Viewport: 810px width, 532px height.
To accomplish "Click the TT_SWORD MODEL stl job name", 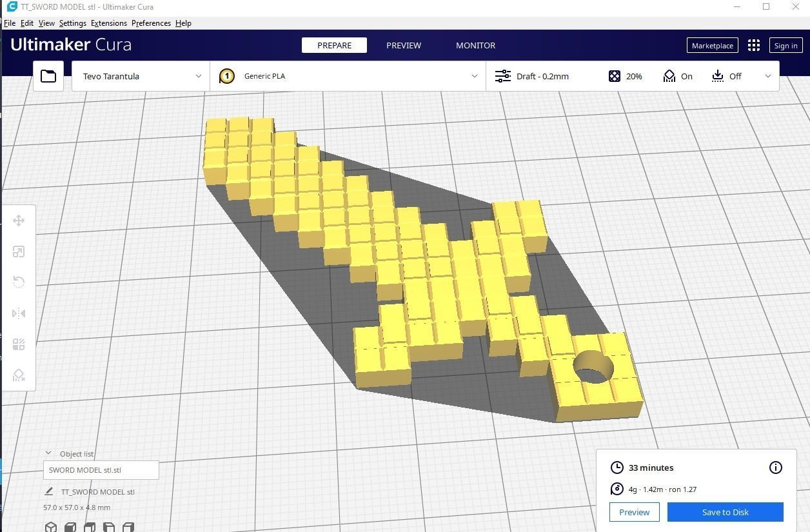I will (97, 491).
